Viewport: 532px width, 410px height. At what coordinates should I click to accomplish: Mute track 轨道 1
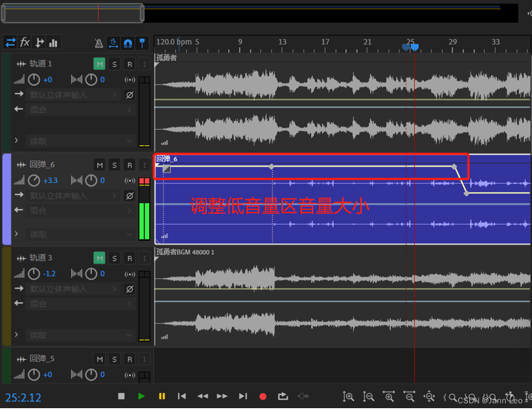[100, 64]
